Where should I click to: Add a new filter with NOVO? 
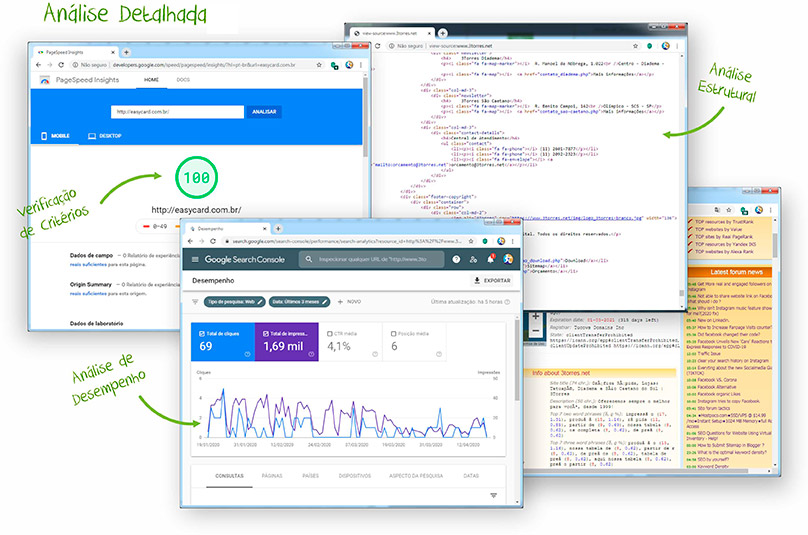[x=349, y=302]
